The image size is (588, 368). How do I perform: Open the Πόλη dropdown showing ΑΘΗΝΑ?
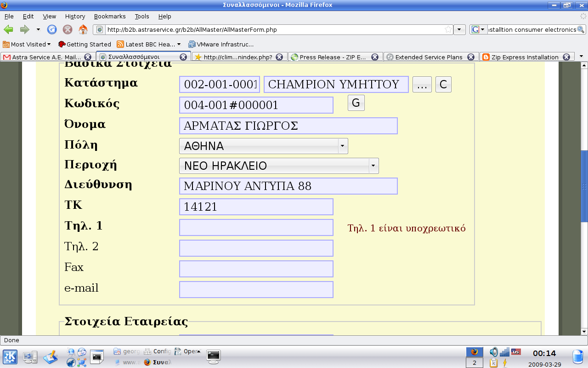(264, 146)
